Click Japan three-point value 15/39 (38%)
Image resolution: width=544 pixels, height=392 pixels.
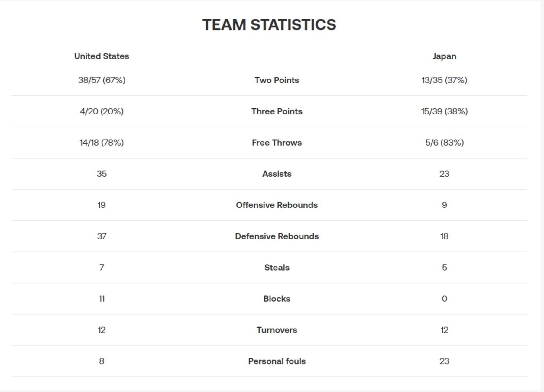444,111
